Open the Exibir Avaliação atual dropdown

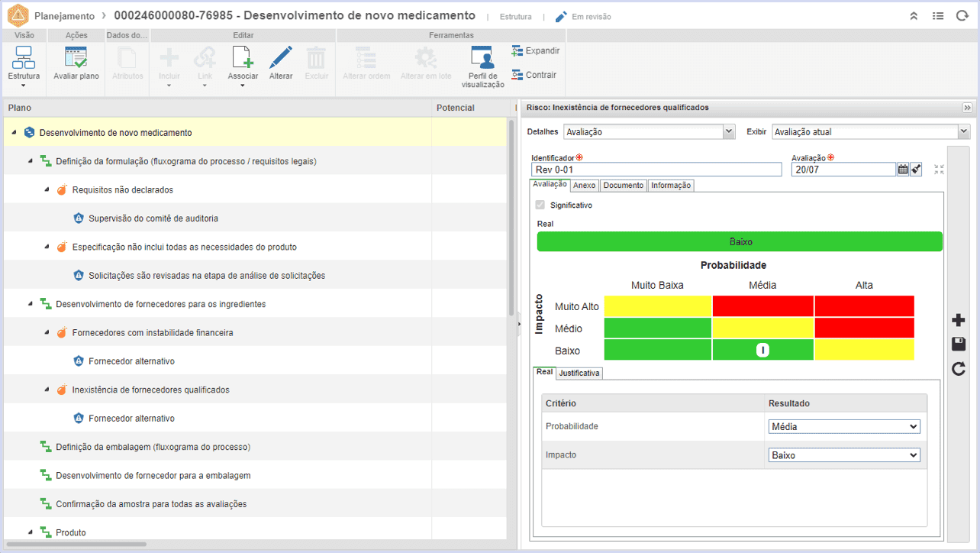pos(871,131)
